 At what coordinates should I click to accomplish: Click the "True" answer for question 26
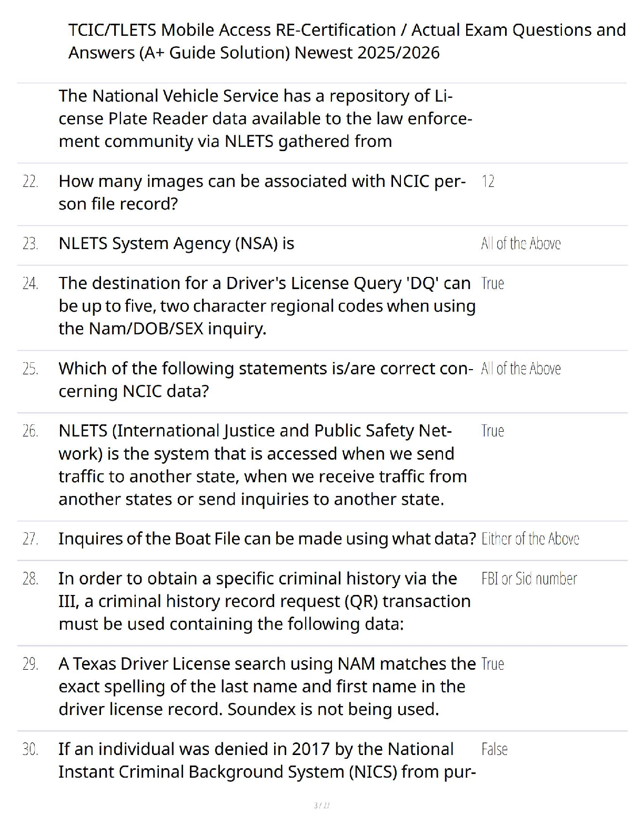(x=492, y=431)
